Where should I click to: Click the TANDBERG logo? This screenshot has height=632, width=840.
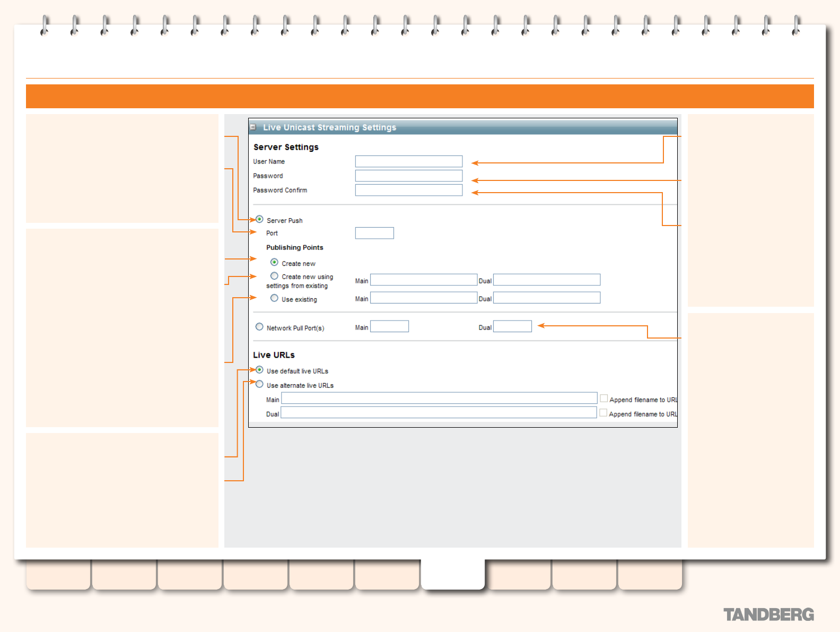tap(768, 614)
